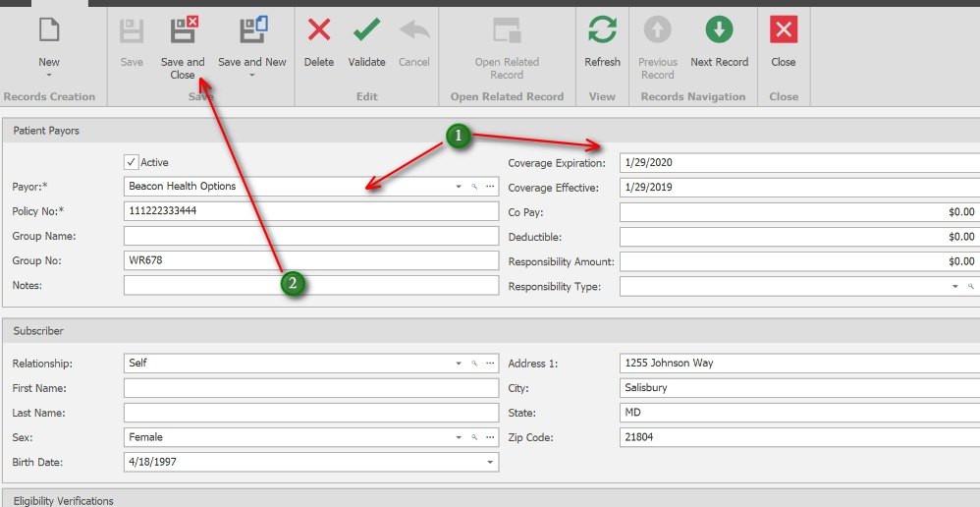Open the New button's dropdown arrow
This screenshot has height=507, width=980.
(49, 76)
